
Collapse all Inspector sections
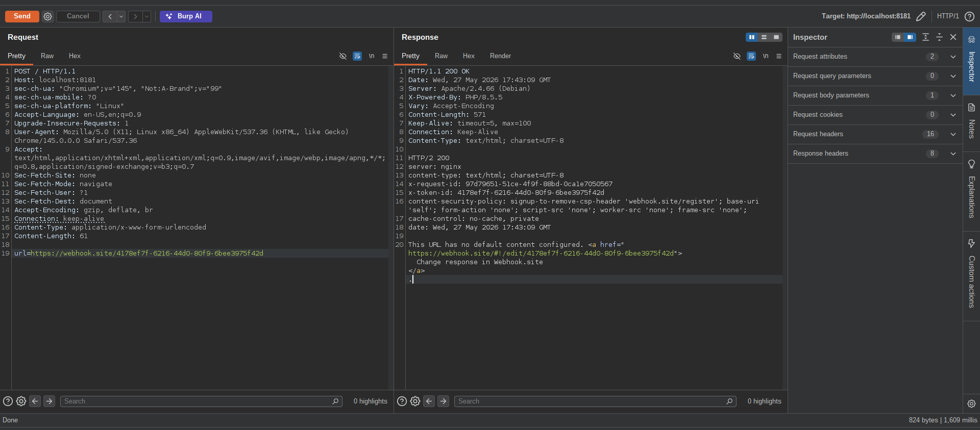pos(939,37)
